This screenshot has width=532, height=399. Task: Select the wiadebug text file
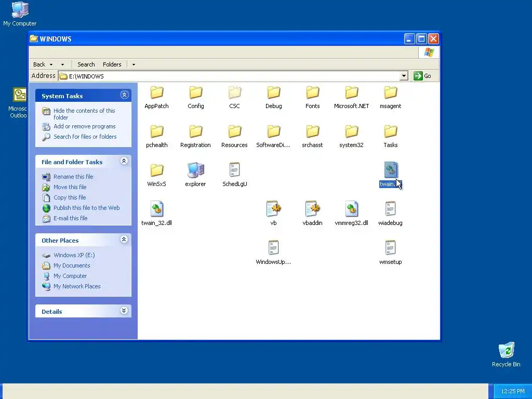tap(391, 214)
